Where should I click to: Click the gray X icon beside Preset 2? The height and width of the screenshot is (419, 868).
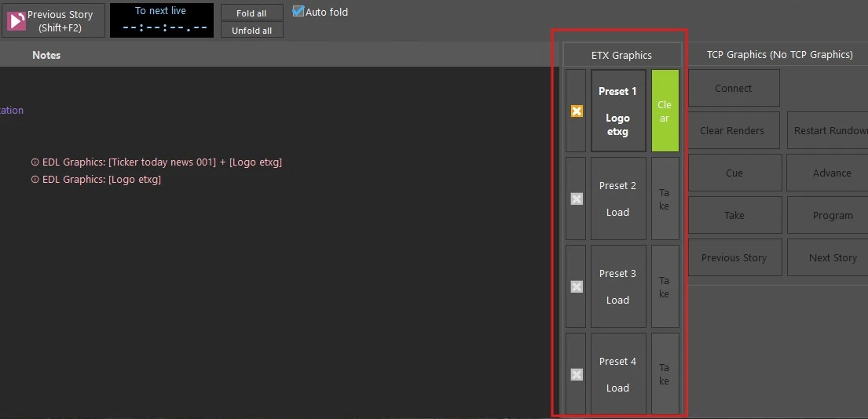click(577, 199)
